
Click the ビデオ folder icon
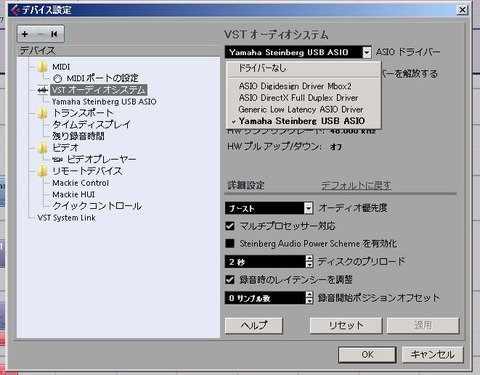42,148
